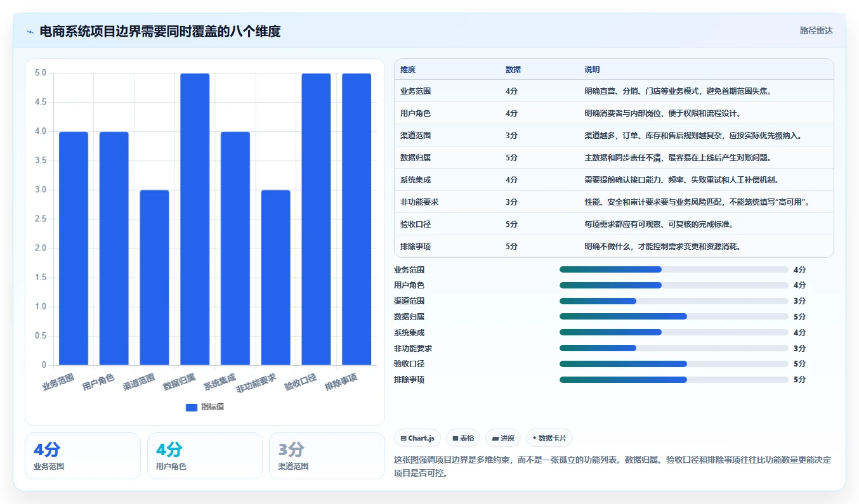Click 渠道范围 cell in the table
This screenshot has width=859, height=504.
click(x=416, y=136)
